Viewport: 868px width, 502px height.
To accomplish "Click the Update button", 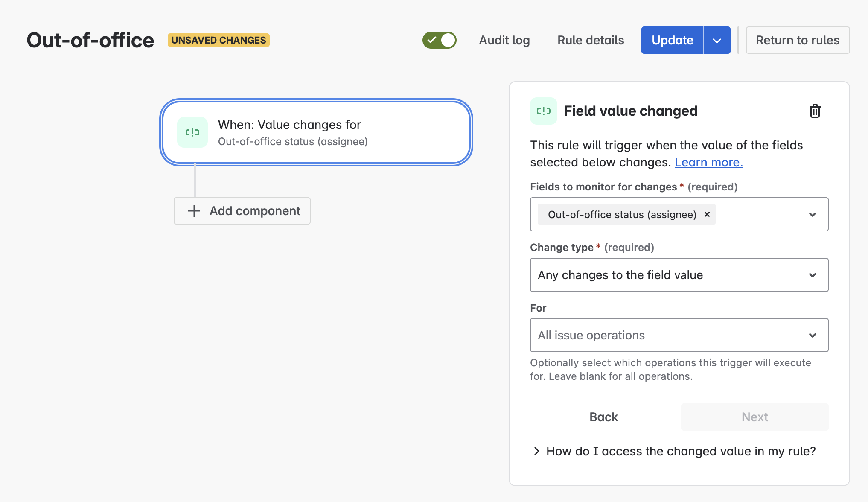I will tap(672, 40).
